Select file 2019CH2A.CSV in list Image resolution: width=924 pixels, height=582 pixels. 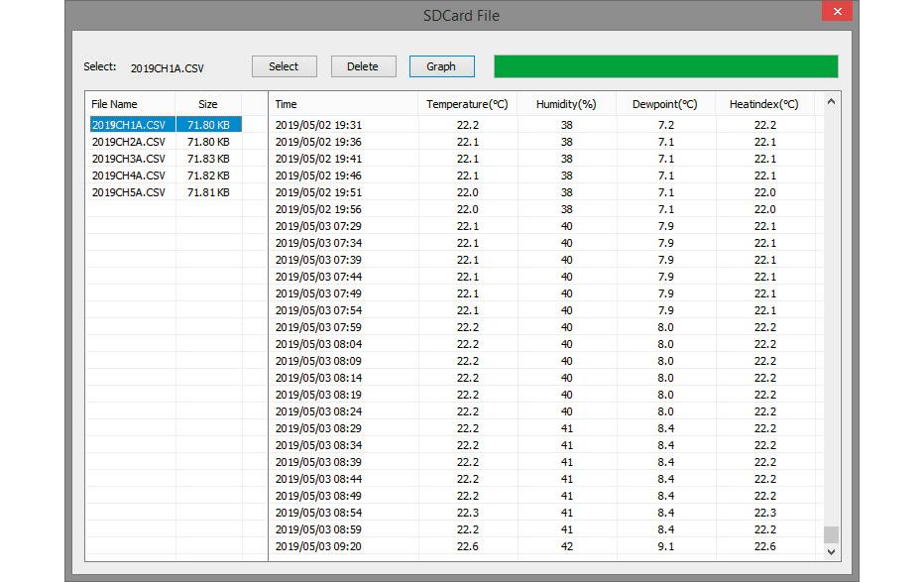128,142
